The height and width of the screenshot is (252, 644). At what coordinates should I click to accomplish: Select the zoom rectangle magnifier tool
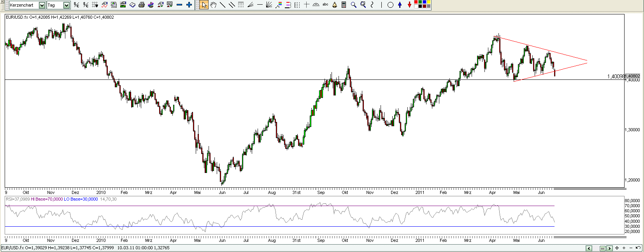363,5
